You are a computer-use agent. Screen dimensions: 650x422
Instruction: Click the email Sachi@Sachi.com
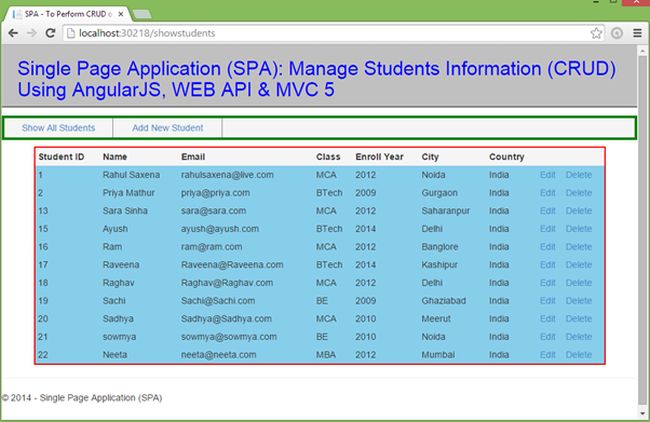click(x=218, y=301)
